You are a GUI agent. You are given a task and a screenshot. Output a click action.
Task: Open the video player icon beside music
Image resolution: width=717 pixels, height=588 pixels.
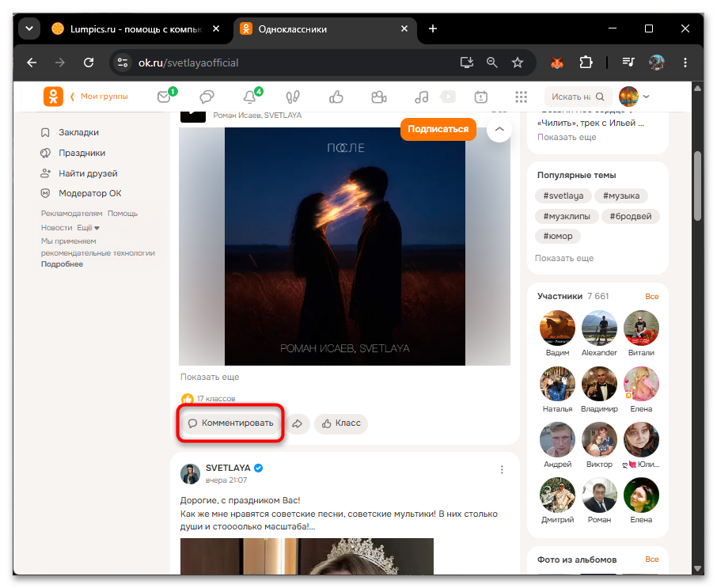point(448,97)
